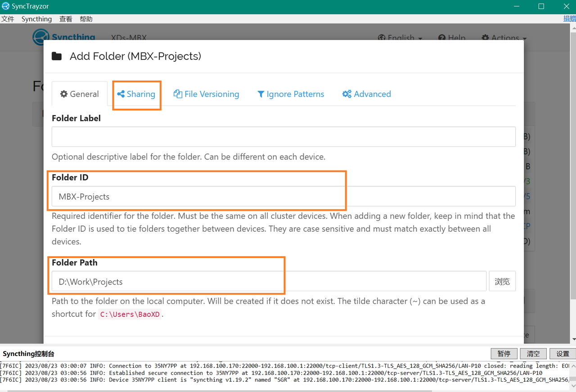This screenshot has height=392, width=576.
Task: Open the Advanced tab
Action: [x=367, y=94]
